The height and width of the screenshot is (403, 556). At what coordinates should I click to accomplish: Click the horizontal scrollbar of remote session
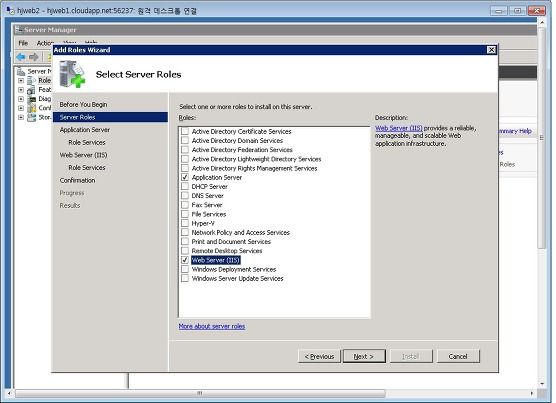pos(200,393)
